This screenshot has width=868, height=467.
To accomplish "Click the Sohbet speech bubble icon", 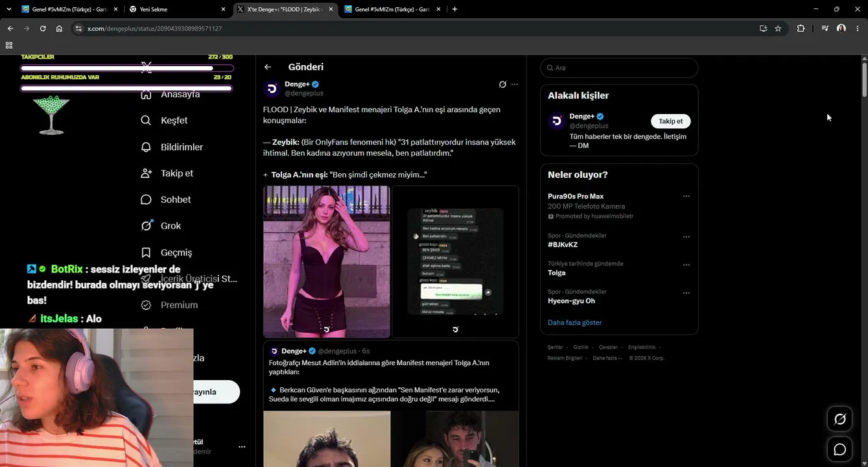I will pos(147,200).
